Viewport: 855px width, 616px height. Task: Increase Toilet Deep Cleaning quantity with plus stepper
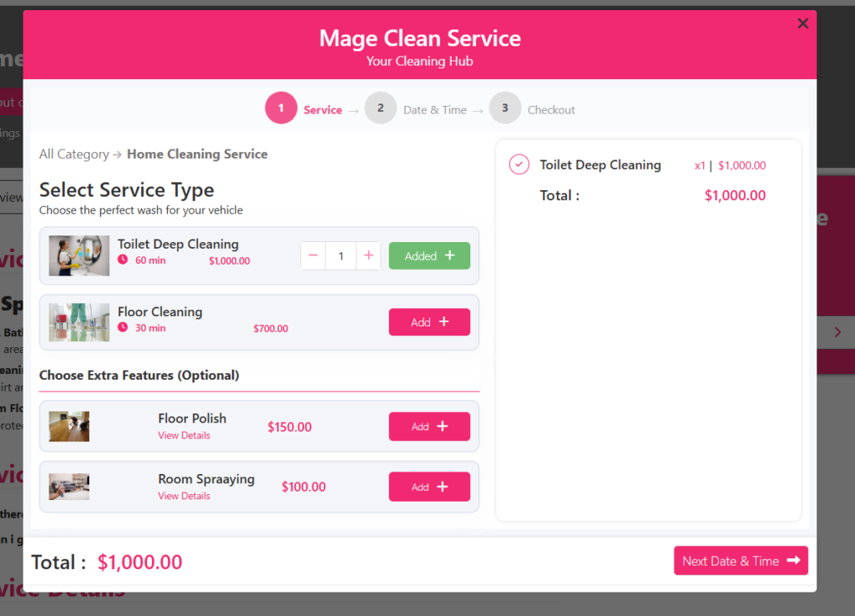click(368, 255)
